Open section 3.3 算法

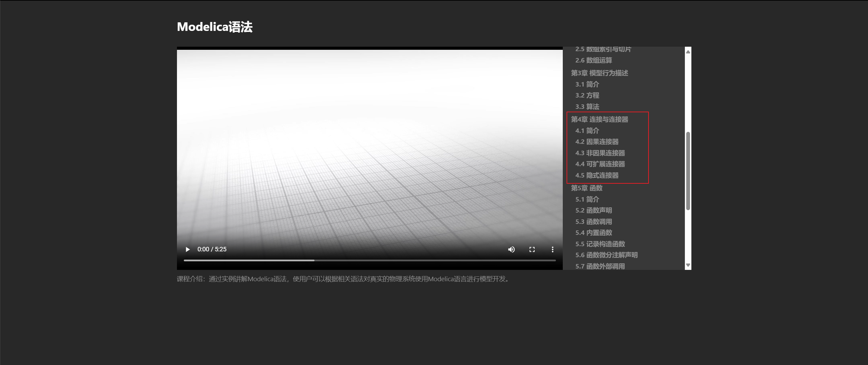pyautogui.click(x=587, y=106)
